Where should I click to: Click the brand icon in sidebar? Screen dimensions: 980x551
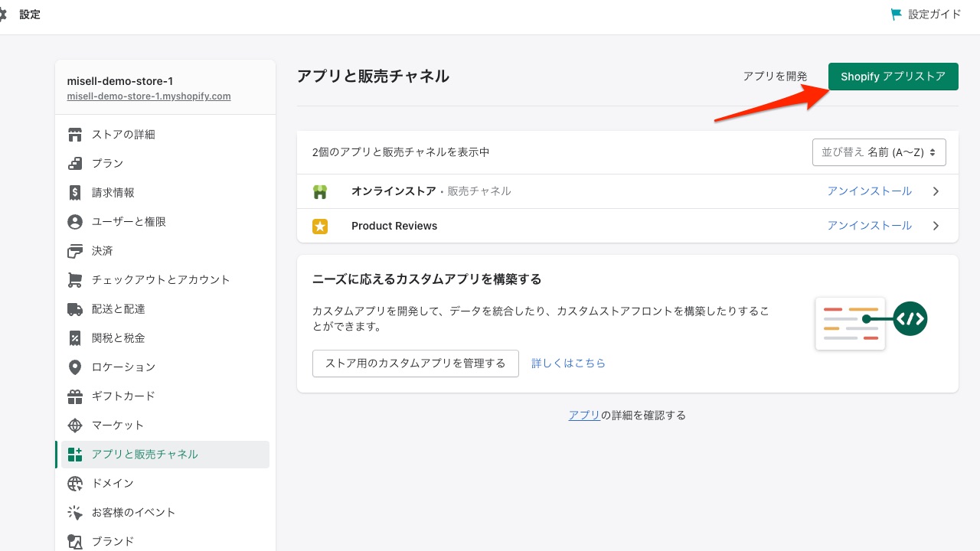(75, 542)
